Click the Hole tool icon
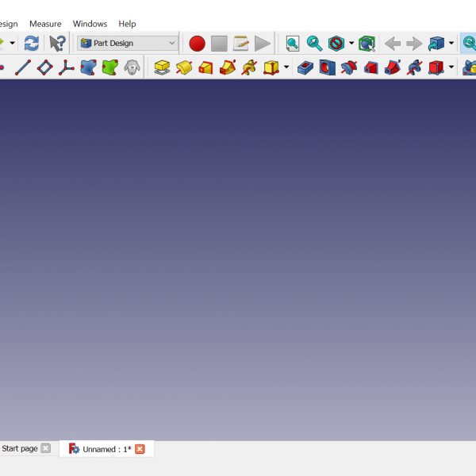The image size is (476, 476). click(327, 67)
